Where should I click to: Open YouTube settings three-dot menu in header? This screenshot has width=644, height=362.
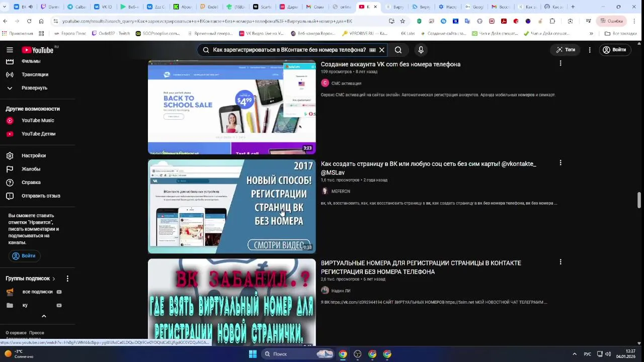pos(590,50)
